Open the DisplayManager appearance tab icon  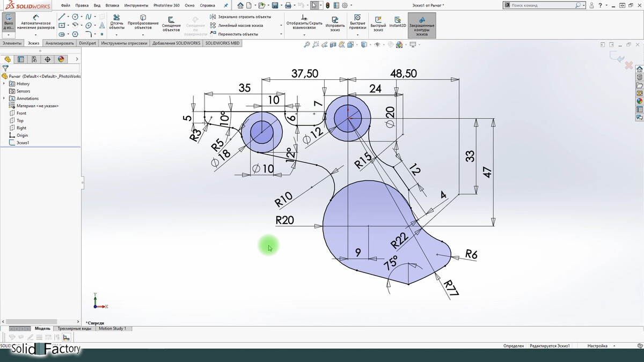pyautogui.click(x=61, y=60)
